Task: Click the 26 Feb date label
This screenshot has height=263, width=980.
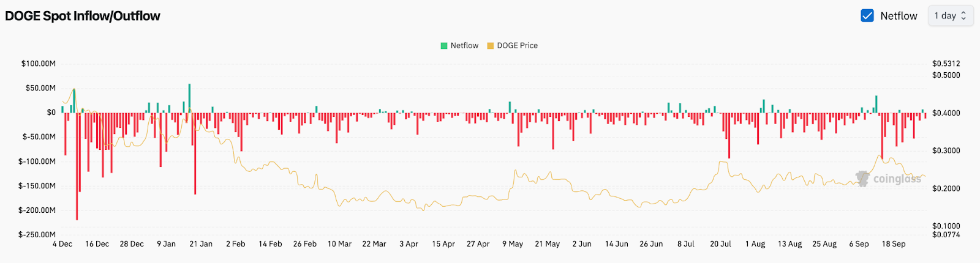Action: (305, 244)
